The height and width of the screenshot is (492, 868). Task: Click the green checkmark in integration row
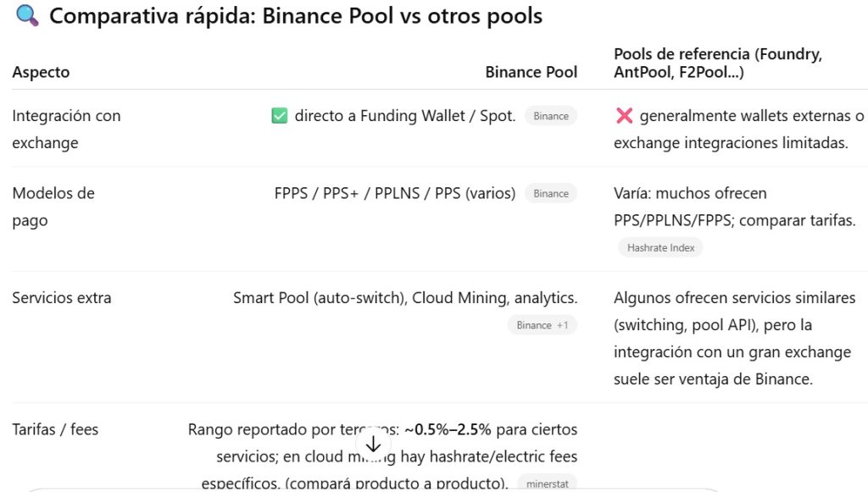pos(279,116)
